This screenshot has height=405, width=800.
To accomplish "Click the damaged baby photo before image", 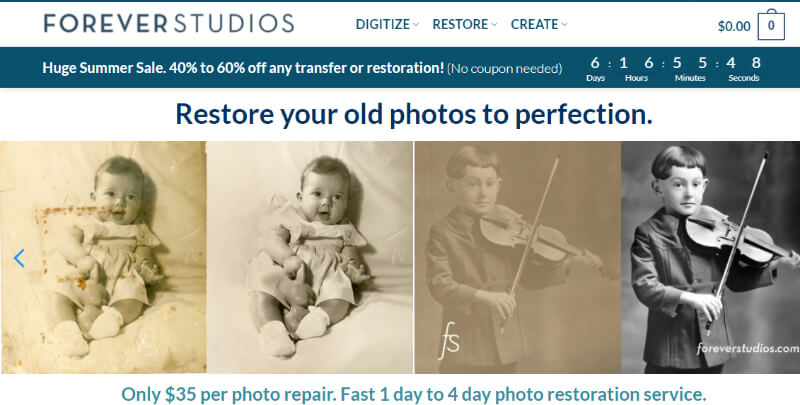I will tap(103, 257).
